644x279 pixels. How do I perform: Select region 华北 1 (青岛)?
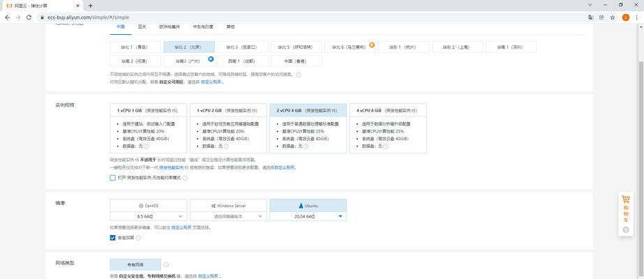[135, 47]
